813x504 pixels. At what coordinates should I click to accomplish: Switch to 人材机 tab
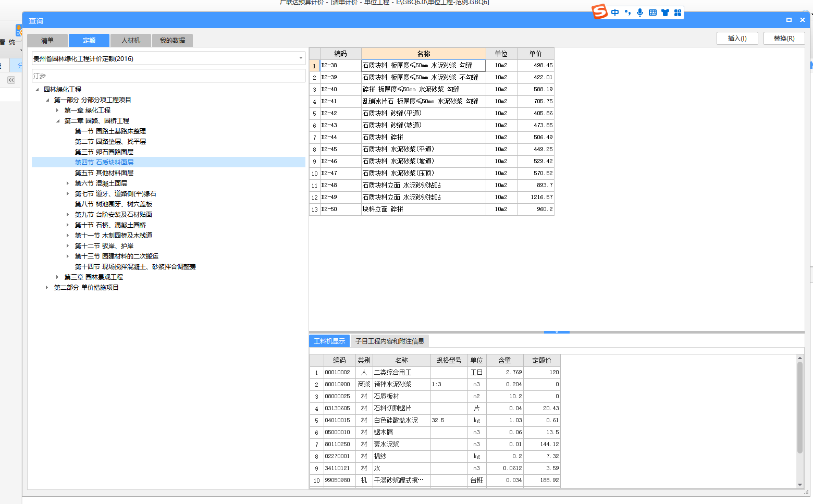131,40
